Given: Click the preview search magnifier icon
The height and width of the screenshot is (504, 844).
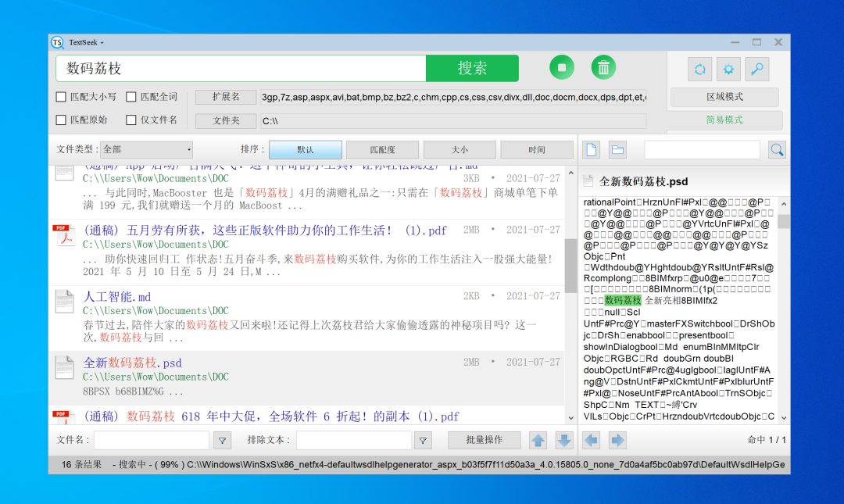Looking at the screenshot, I should point(777,150).
